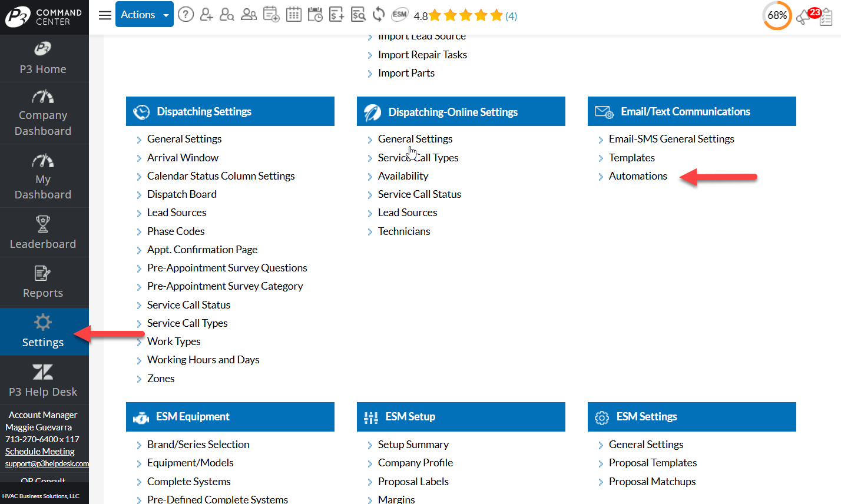Open Settings in the sidebar
Image resolution: width=841 pixels, height=504 pixels.
tap(43, 331)
